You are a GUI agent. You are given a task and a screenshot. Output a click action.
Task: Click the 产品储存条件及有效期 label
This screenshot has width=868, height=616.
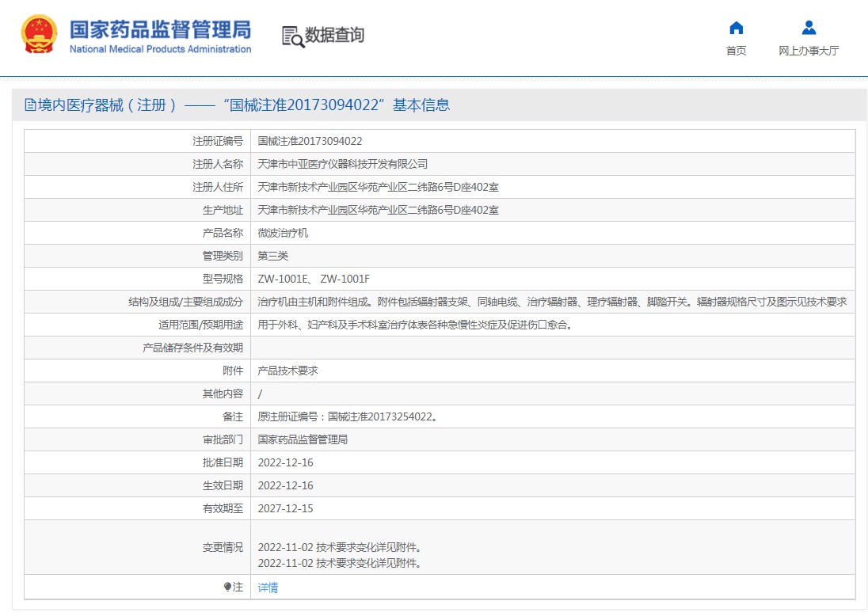[192, 348]
